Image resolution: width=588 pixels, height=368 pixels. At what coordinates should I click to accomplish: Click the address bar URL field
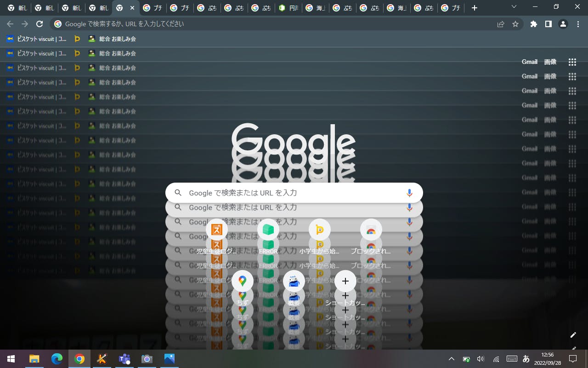click(276, 24)
